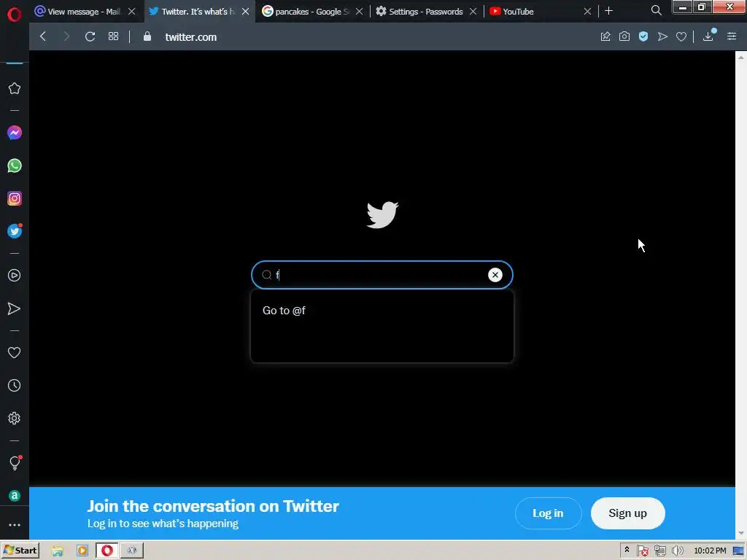Open the pinboard edit icon in toolbar

[605, 36]
